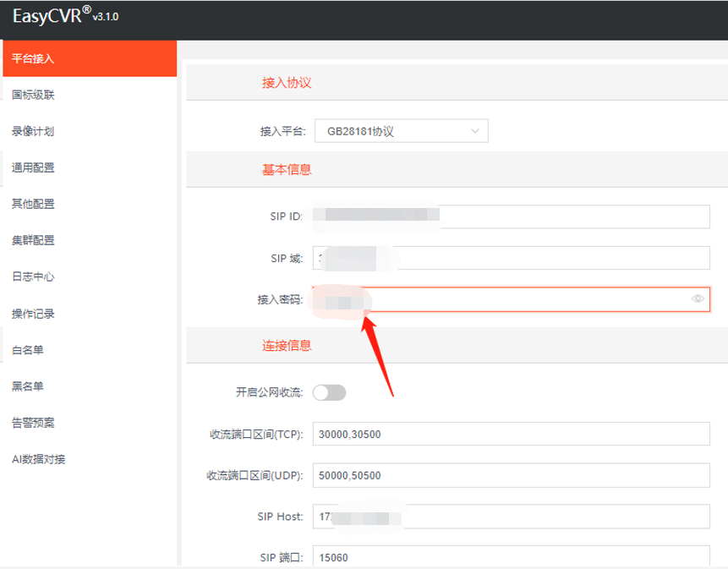Show the access password using the eye icon
The width and height of the screenshot is (728, 569).
pyautogui.click(x=698, y=298)
